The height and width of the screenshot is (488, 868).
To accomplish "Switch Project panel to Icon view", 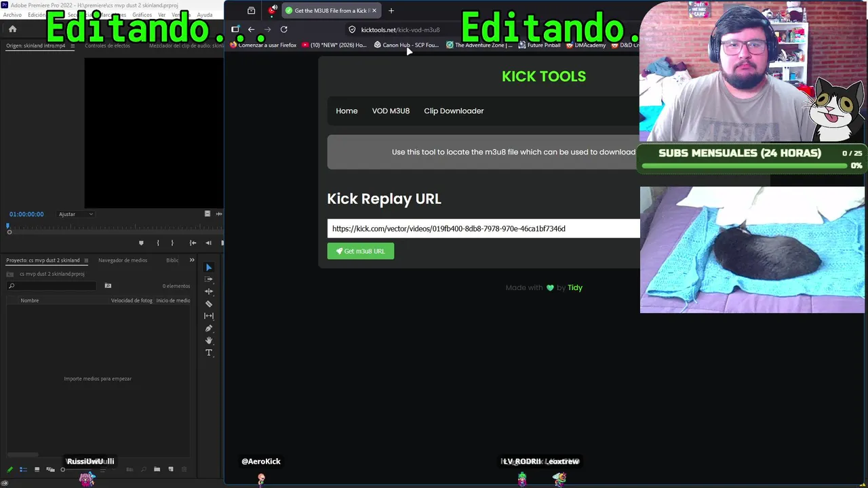I will [37, 469].
